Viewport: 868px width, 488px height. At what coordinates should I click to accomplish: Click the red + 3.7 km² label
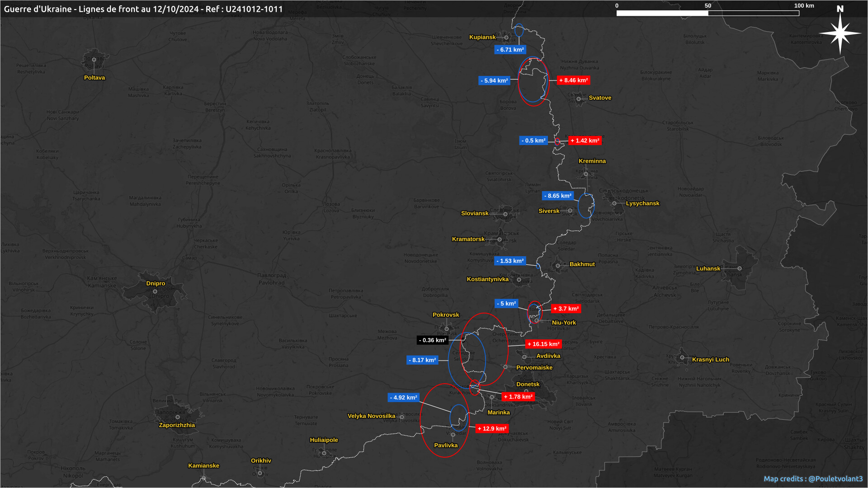coord(566,309)
